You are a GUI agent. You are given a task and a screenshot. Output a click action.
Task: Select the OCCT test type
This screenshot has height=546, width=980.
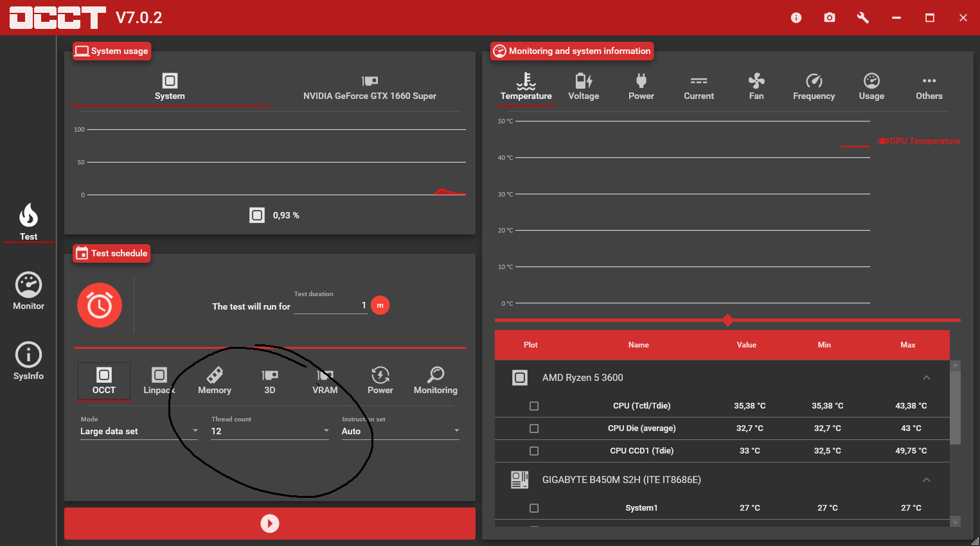pos(104,381)
